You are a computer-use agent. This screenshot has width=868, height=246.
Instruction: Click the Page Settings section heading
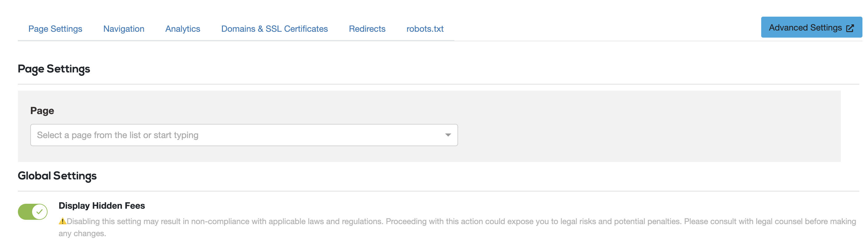click(x=54, y=69)
